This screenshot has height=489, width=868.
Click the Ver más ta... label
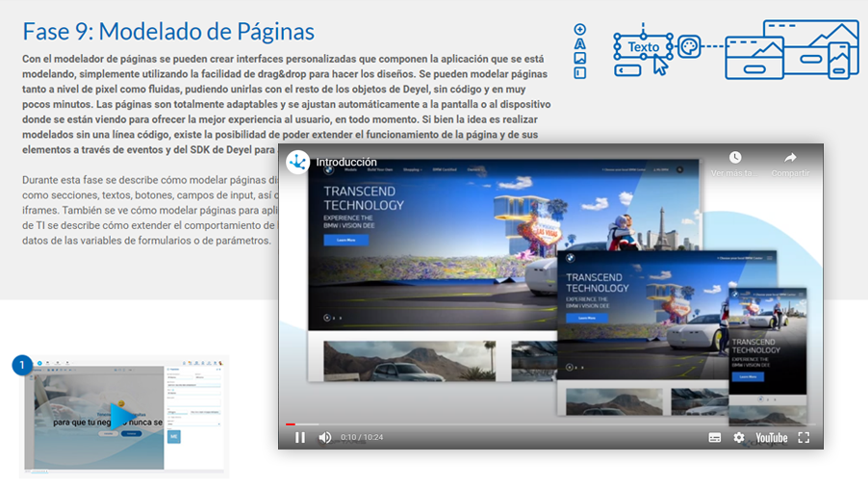[734, 173]
